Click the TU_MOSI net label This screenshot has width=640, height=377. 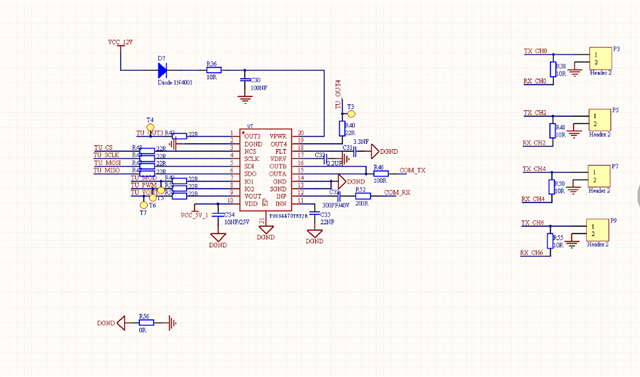107,163
